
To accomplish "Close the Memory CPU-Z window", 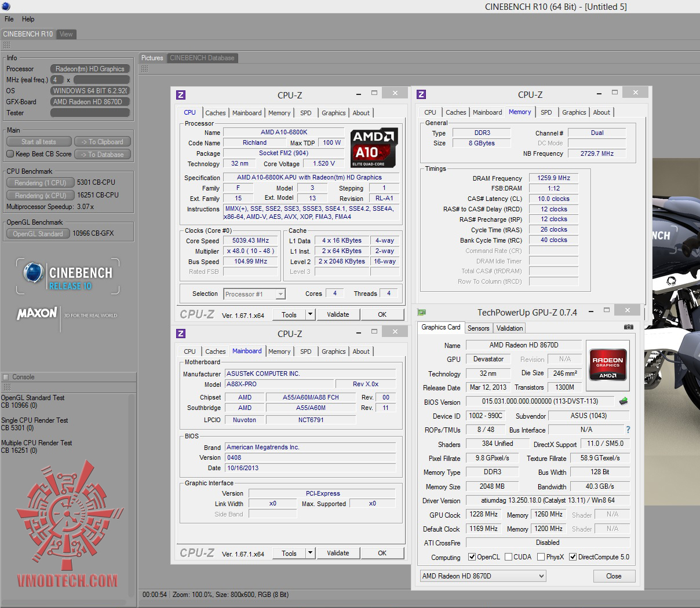I will pyautogui.click(x=636, y=93).
